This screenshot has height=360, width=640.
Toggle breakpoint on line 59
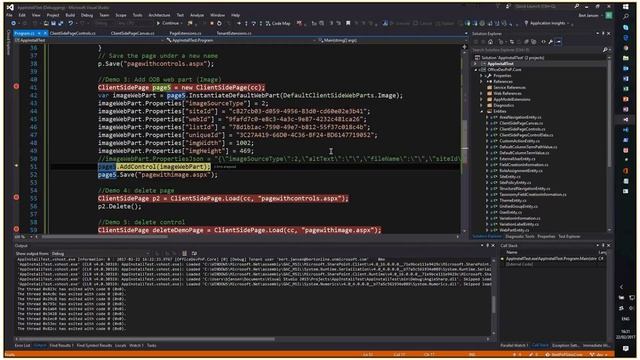[16, 229]
